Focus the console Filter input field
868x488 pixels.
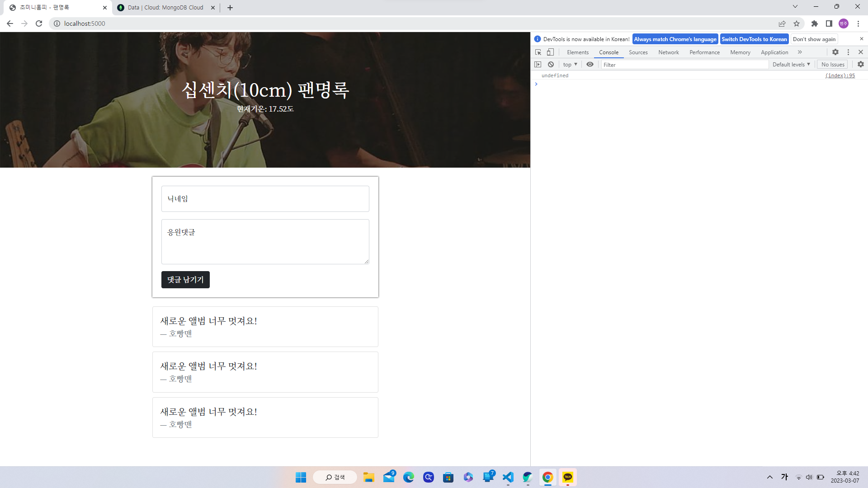tap(684, 65)
